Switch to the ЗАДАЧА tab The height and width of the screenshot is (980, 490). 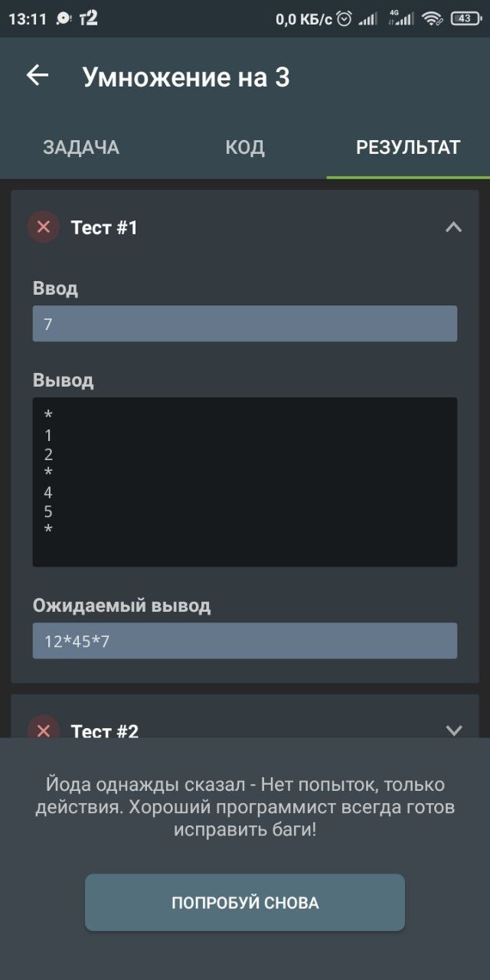81,148
